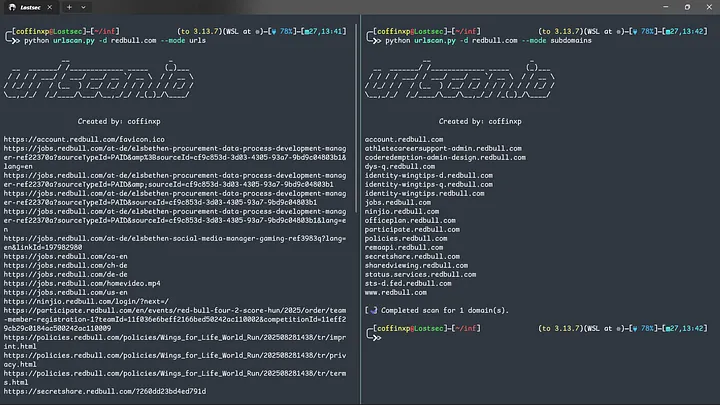Select account.redbull.com in subdomain list

(x=404, y=139)
